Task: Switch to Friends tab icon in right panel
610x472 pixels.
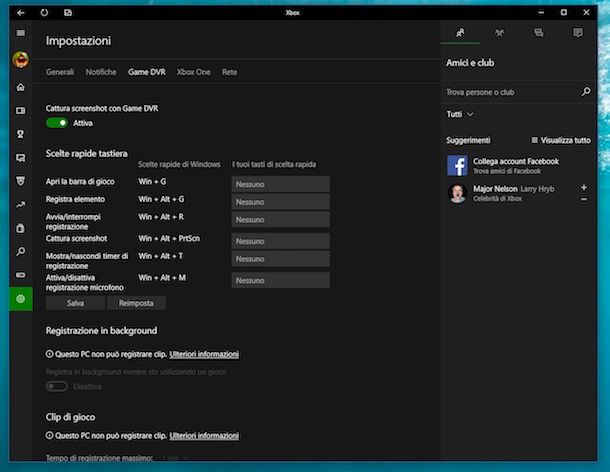Action: tap(460, 33)
